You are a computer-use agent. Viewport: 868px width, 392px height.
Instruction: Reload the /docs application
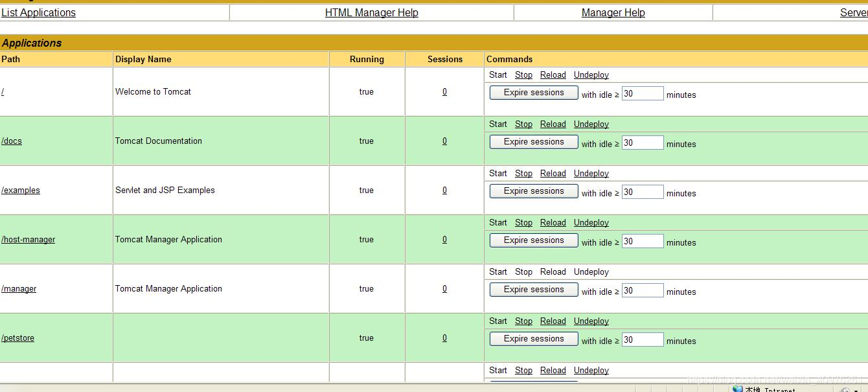point(553,124)
